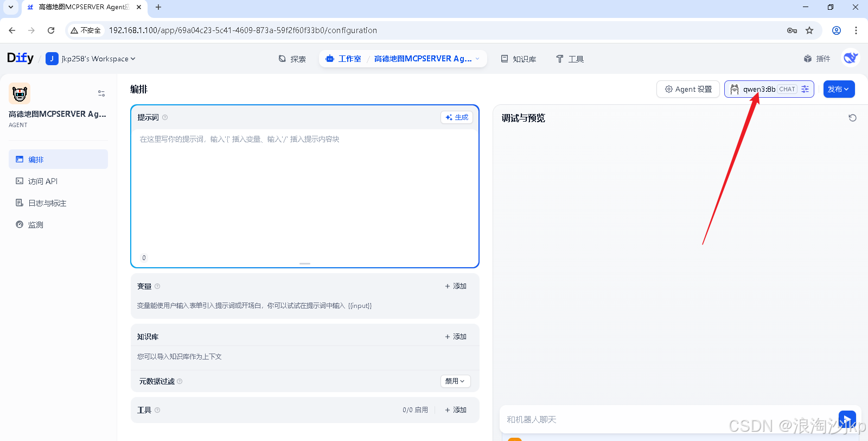Click the 变量 help icon
Viewport: 868px width, 441px height.
click(x=157, y=286)
